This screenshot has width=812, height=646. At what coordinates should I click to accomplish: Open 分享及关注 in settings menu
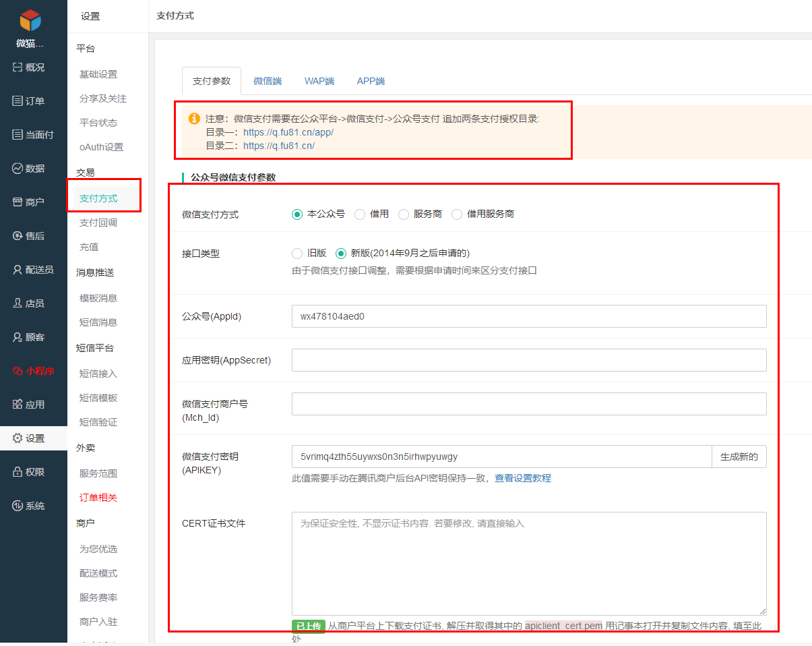pyautogui.click(x=103, y=98)
